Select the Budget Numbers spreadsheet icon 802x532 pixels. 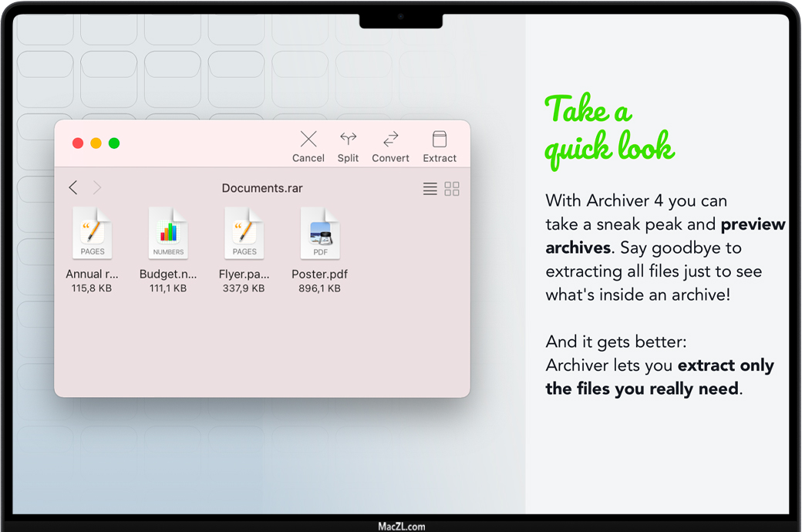[x=168, y=233]
